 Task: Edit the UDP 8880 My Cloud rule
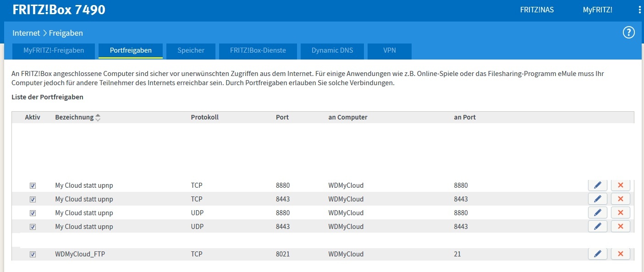coord(598,212)
